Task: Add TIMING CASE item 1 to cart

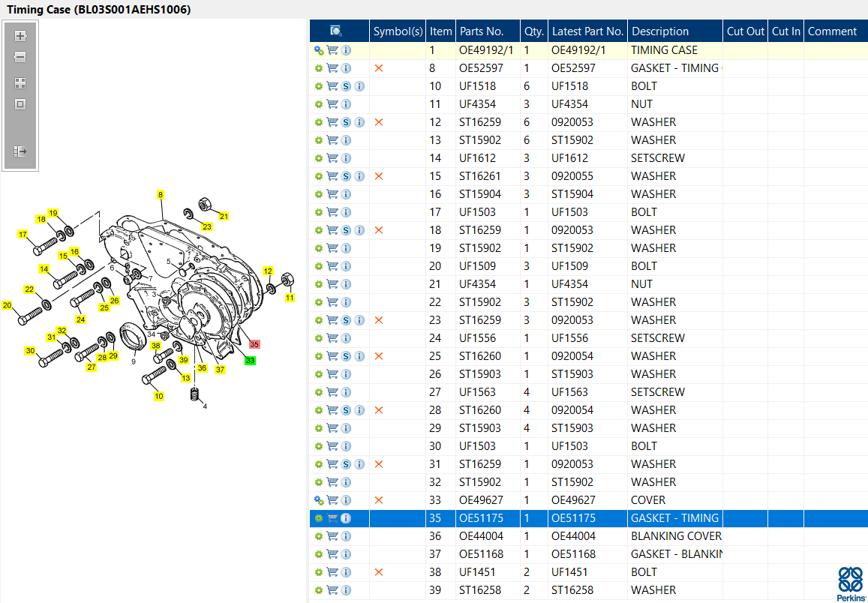Action: pos(332,50)
